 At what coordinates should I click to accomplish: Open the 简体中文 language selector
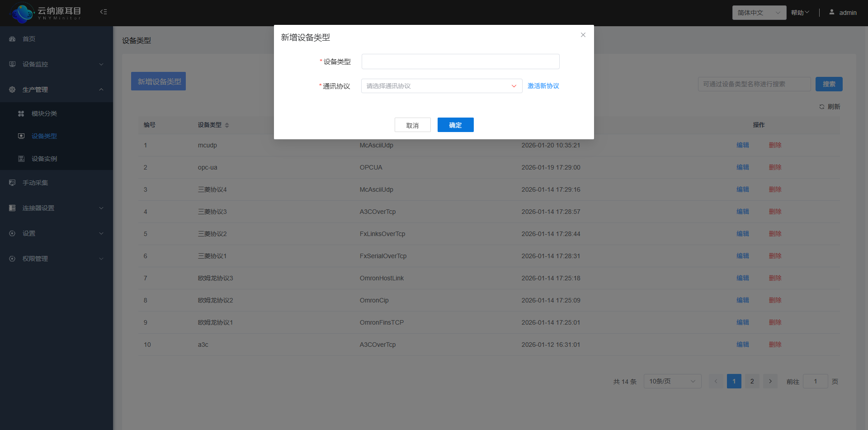[x=759, y=12]
